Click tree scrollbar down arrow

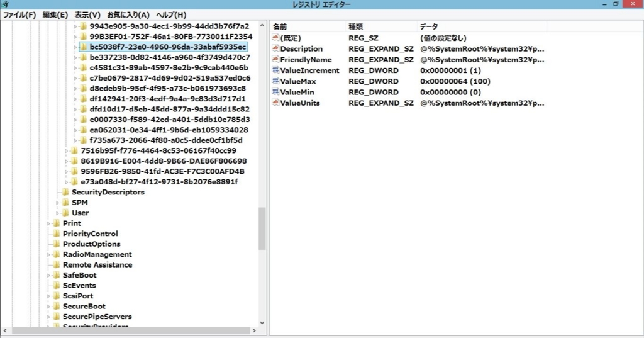(262, 323)
